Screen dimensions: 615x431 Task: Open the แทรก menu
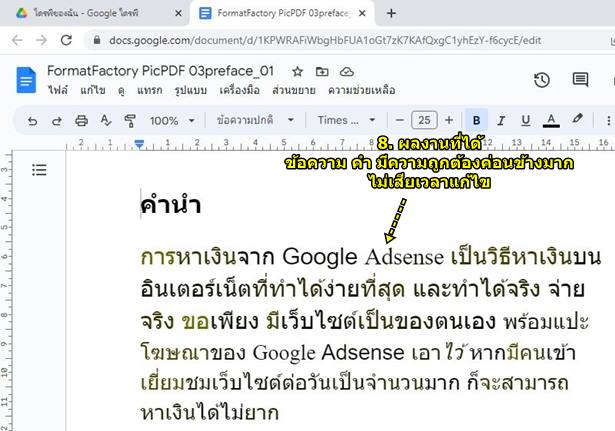tap(149, 90)
